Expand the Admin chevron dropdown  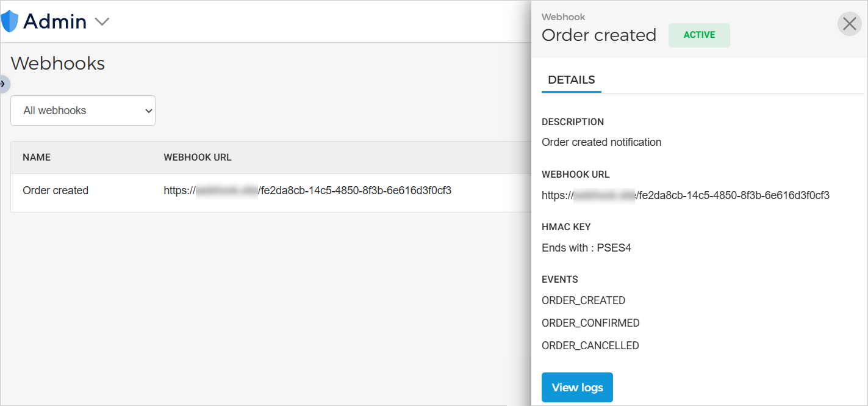102,22
